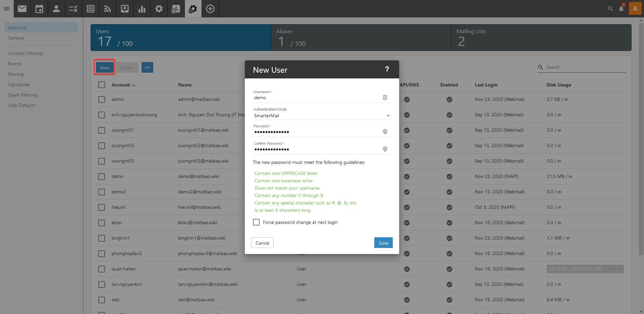Image resolution: width=644 pixels, height=314 pixels.
Task: Show Password field contents via eye icon
Action: 385,132
